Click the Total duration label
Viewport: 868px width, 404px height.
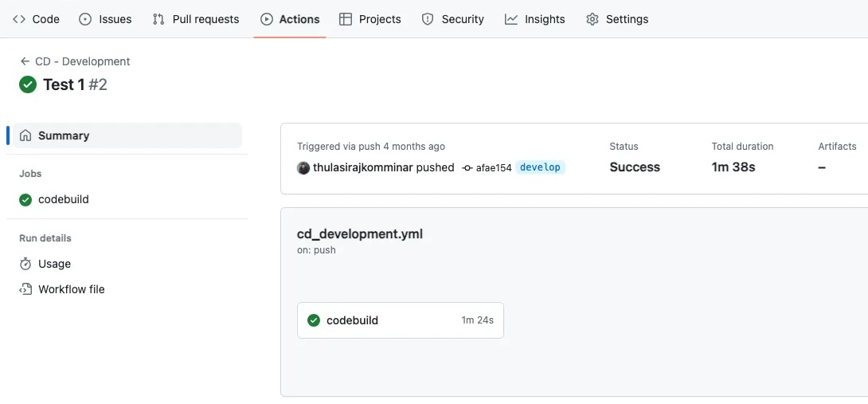click(742, 147)
